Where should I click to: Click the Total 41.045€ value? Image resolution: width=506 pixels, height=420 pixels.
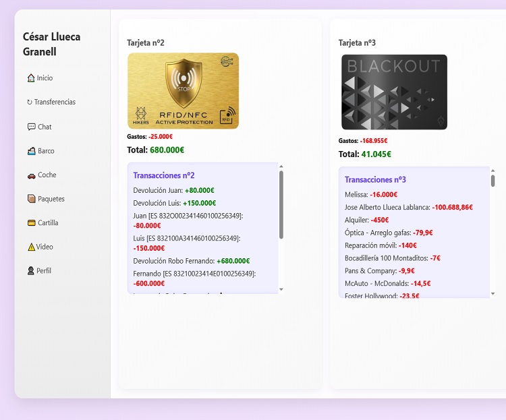(376, 154)
